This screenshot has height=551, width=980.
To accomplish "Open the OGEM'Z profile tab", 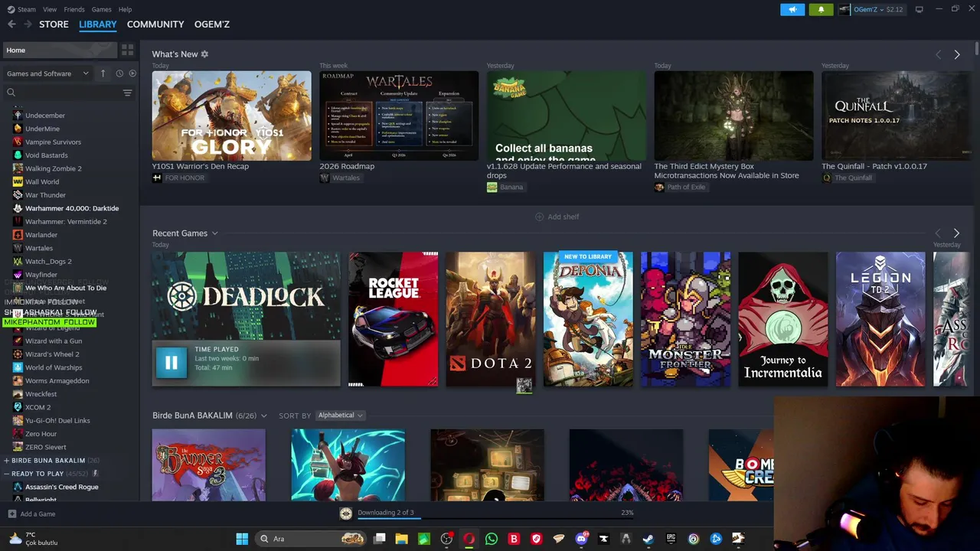I will click(x=212, y=24).
